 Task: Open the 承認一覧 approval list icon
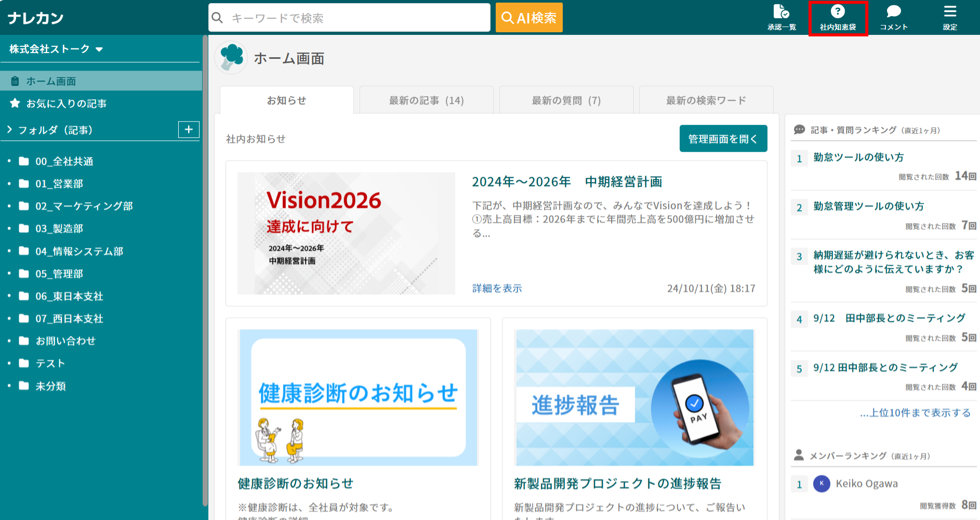click(782, 16)
